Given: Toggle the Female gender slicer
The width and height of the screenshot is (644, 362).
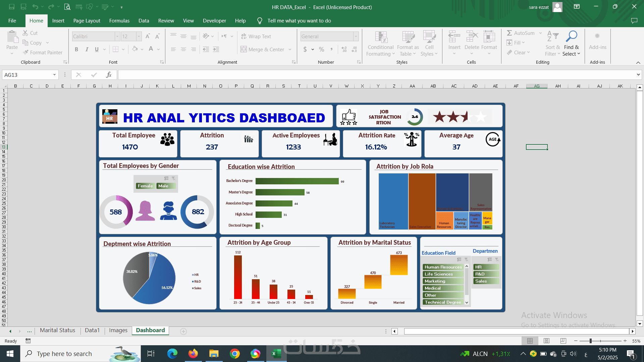Looking at the screenshot, I should (x=145, y=186).
